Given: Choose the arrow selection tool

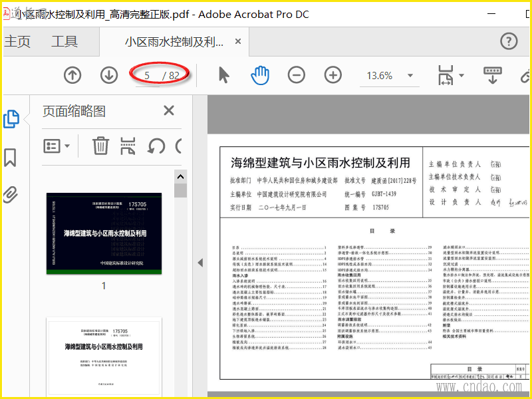Looking at the screenshot, I should pos(223,75).
